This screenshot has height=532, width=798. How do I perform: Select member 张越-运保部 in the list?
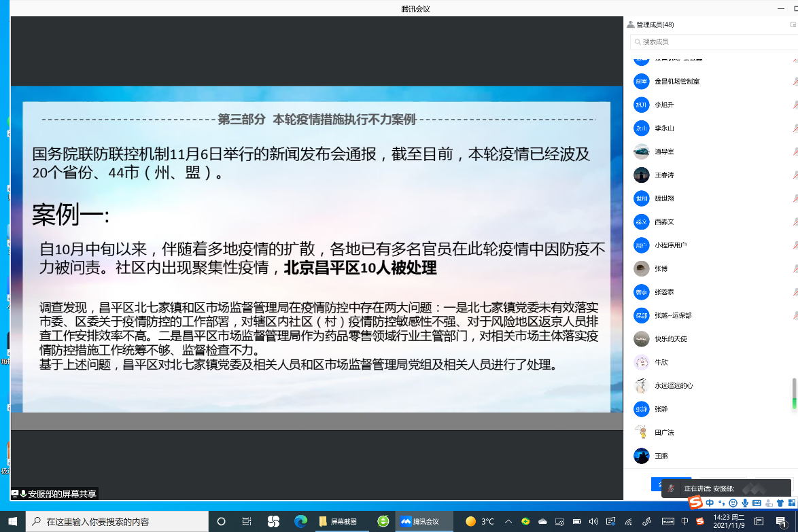[672, 315]
